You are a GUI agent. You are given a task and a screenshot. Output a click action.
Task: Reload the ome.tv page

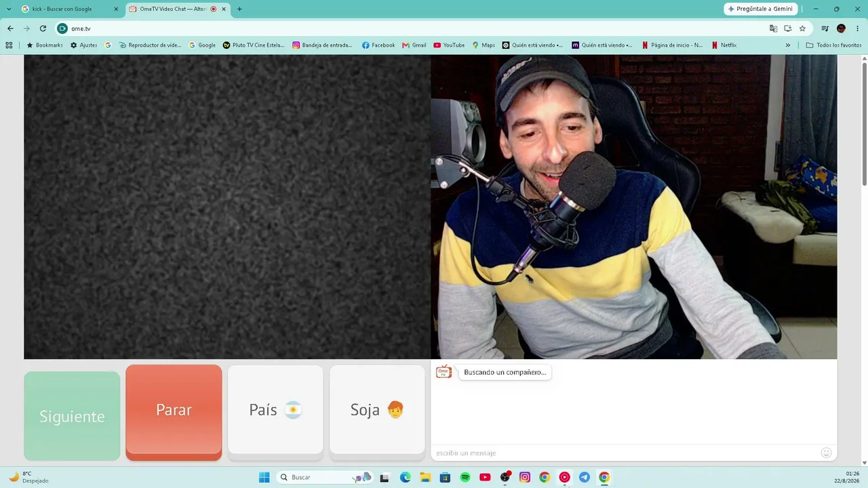tap(43, 28)
